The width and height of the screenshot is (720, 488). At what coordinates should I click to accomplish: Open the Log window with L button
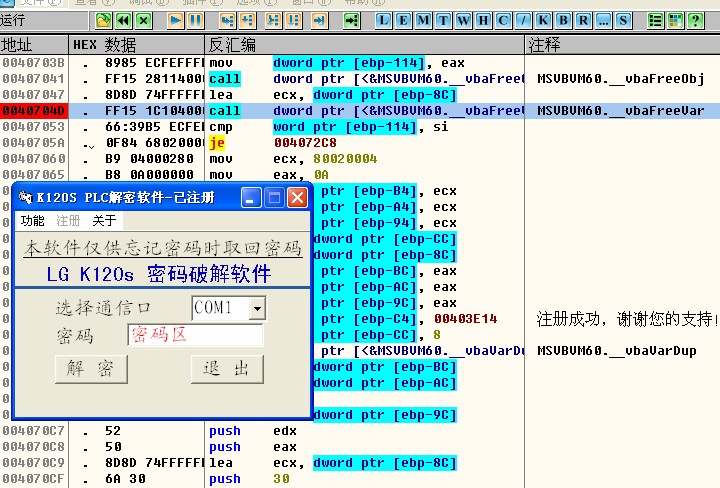click(x=383, y=21)
